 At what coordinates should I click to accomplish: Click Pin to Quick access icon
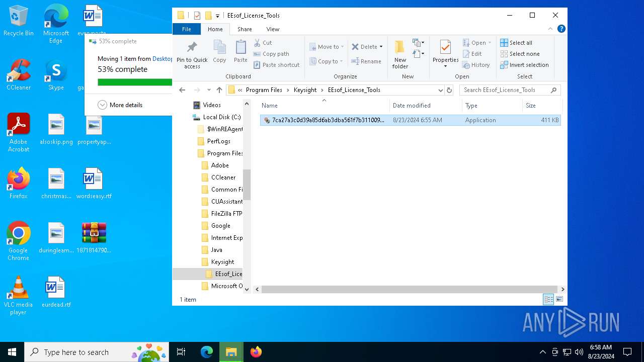click(192, 55)
